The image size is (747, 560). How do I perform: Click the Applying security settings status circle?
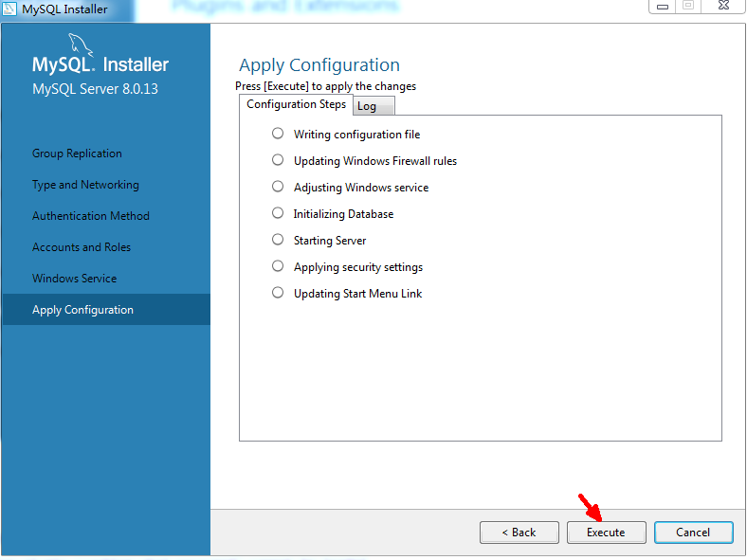pyautogui.click(x=278, y=265)
